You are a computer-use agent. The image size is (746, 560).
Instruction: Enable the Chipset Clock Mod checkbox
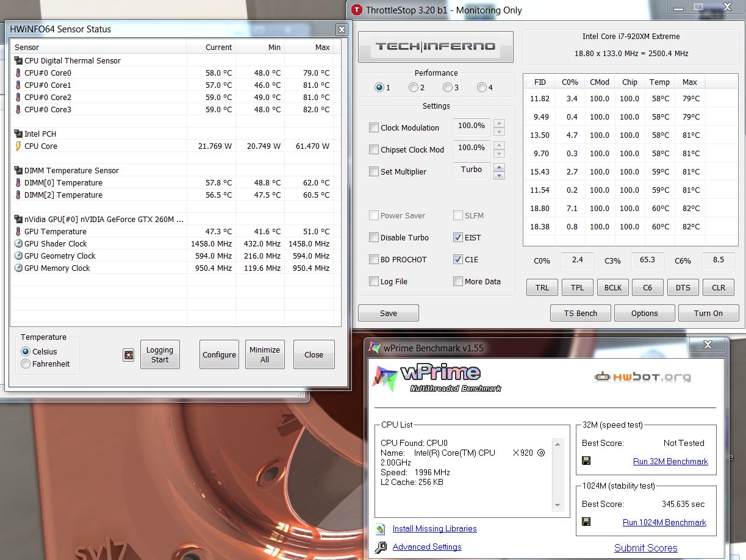tap(374, 149)
